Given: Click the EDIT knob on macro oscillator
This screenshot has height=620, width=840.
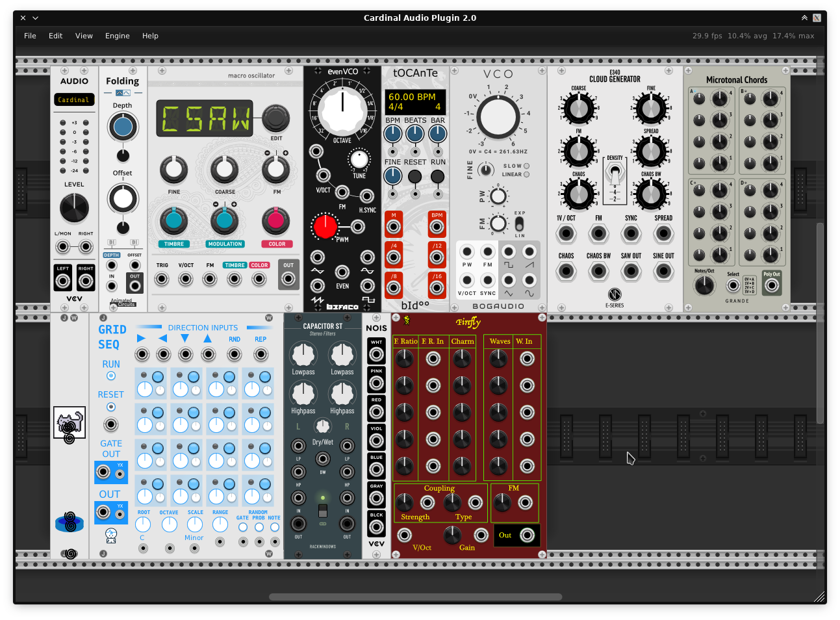Looking at the screenshot, I should [x=276, y=118].
